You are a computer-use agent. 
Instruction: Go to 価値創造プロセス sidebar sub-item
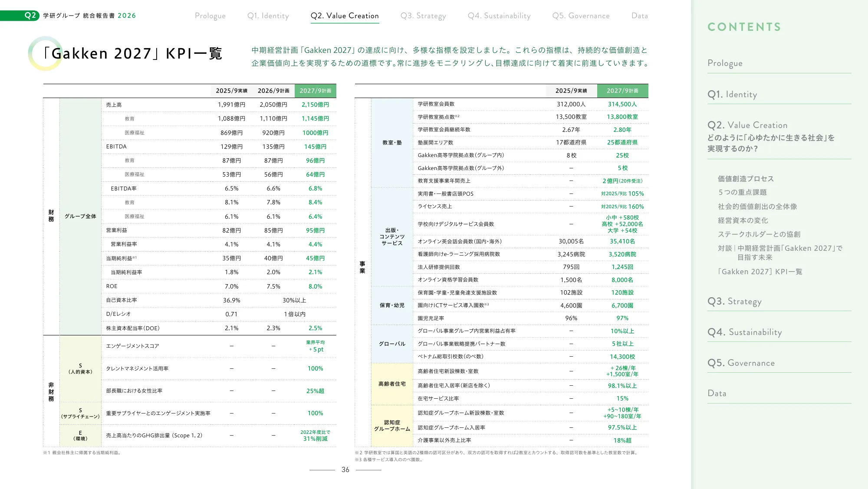[746, 179]
